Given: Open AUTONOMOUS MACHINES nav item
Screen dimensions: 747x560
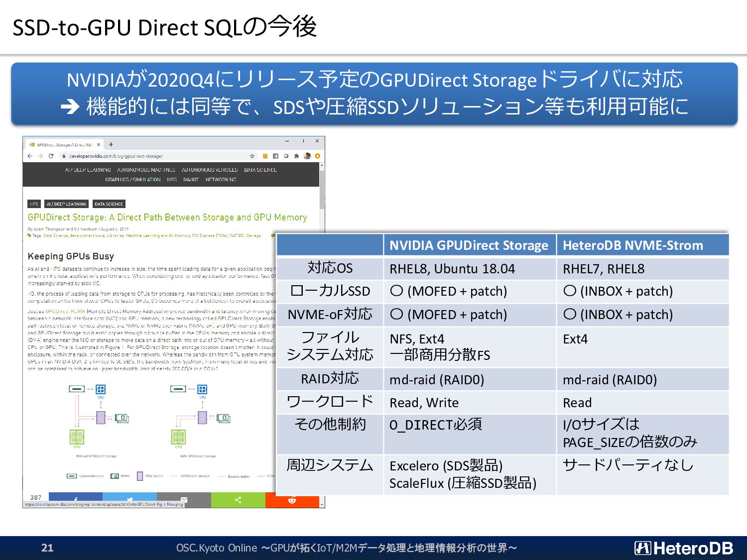Looking at the screenshot, I should click(x=146, y=170).
